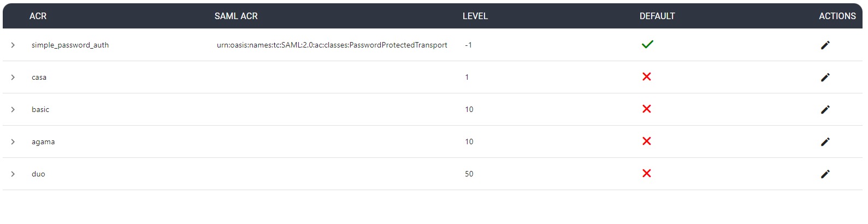Click the DEFAULT column header
868x224 pixels.
pyautogui.click(x=657, y=16)
